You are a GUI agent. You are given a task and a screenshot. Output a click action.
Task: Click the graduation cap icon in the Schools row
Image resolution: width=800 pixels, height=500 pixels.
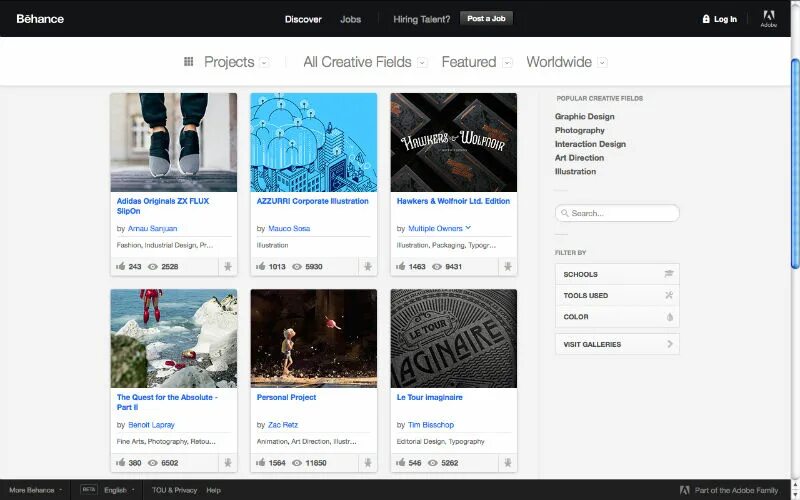pyautogui.click(x=669, y=274)
